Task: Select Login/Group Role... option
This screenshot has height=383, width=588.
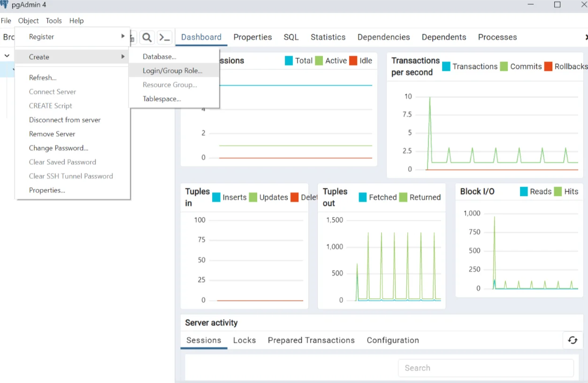Action: point(174,71)
